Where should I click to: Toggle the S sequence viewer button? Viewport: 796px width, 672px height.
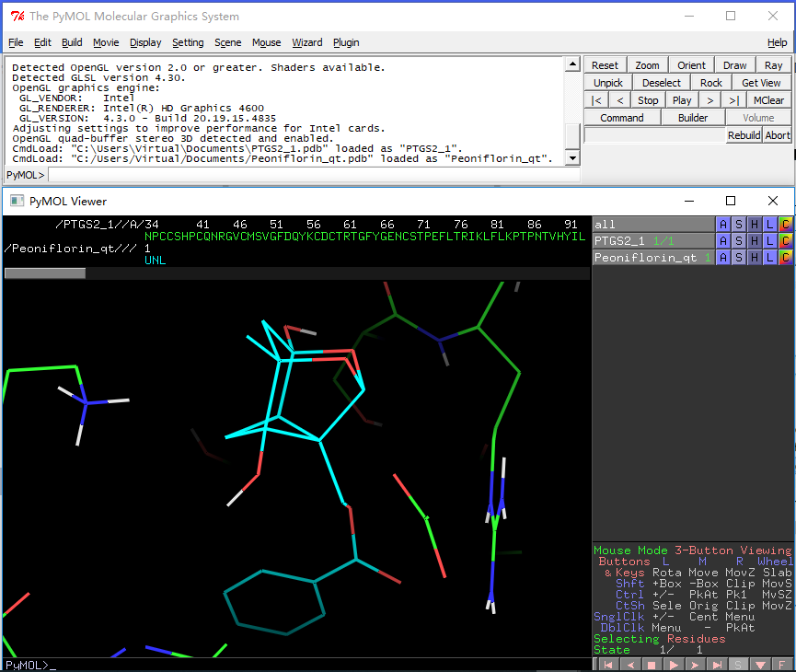(739, 665)
